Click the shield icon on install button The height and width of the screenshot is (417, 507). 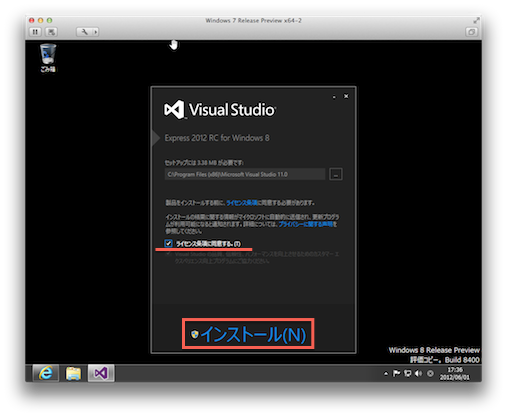click(195, 334)
